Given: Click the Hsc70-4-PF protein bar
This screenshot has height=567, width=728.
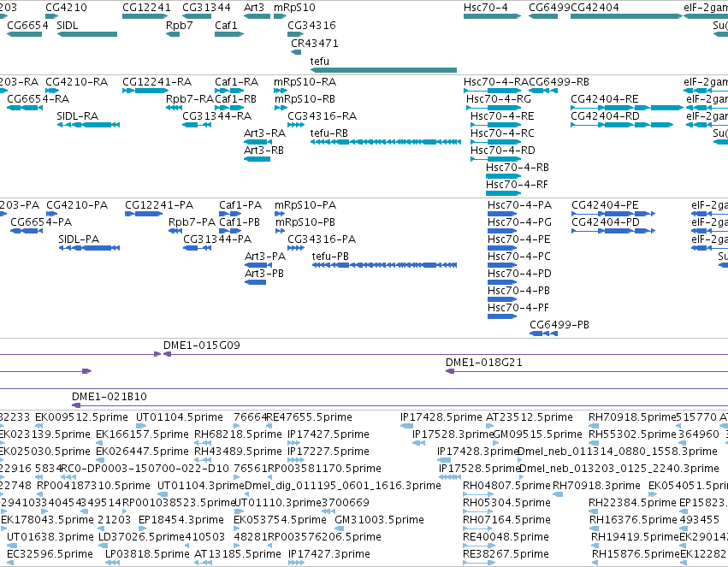Looking at the screenshot, I should pyautogui.click(x=502, y=316).
